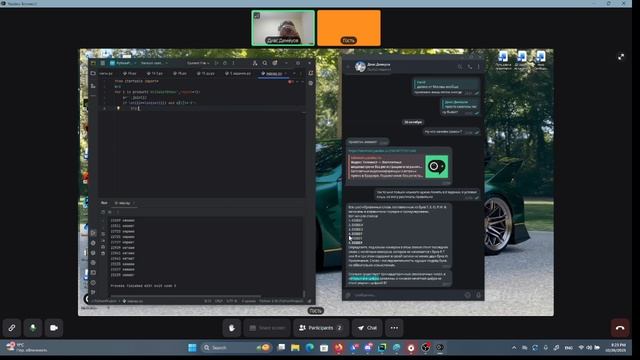Search within the Telegram chat
Image resolution: width=640 pixels, height=360 pixels.
[x=460, y=67]
